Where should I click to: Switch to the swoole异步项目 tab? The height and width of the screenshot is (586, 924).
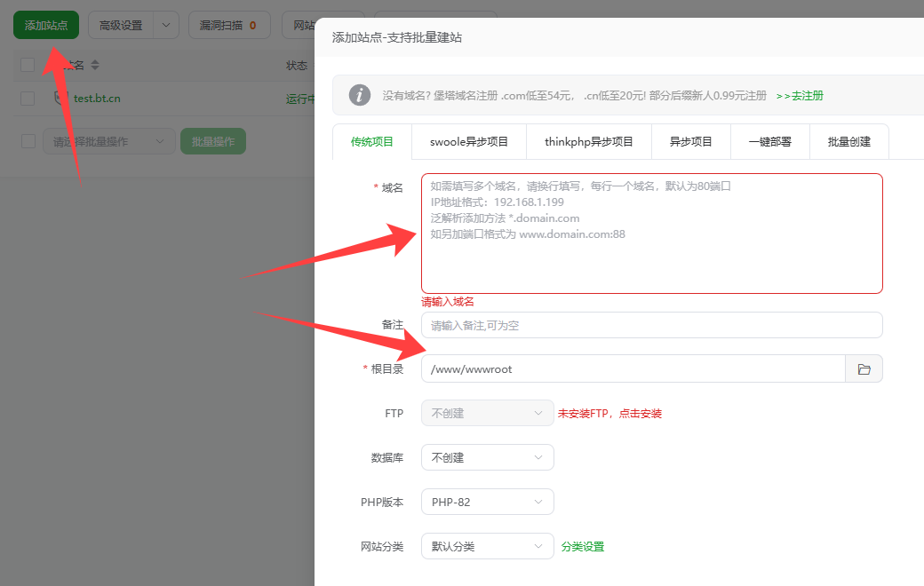click(x=469, y=142)
